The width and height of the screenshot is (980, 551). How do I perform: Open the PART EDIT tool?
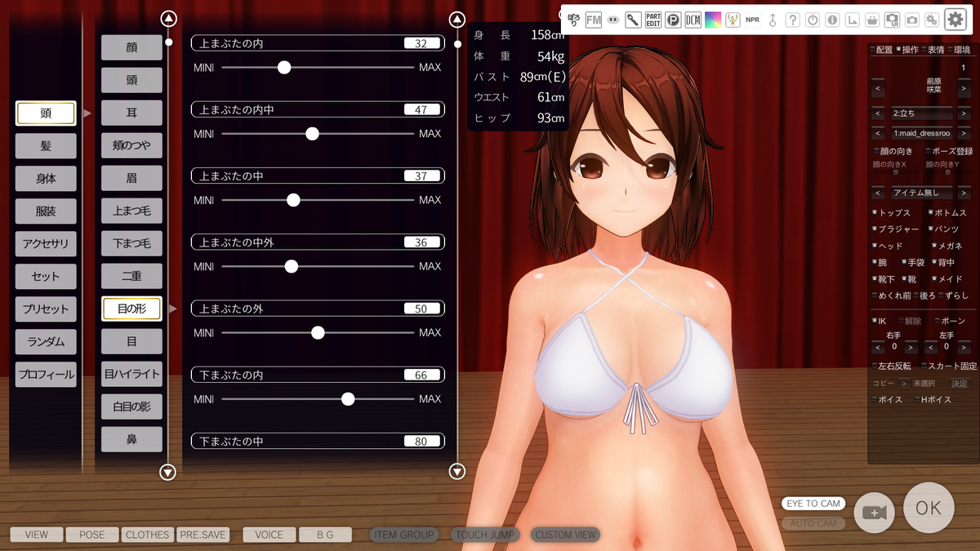653,20
